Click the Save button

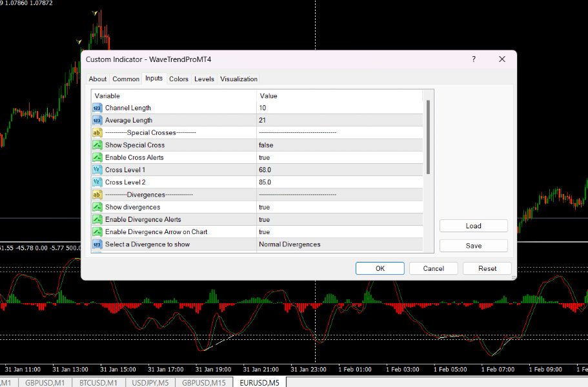click(x=474, y=246)
